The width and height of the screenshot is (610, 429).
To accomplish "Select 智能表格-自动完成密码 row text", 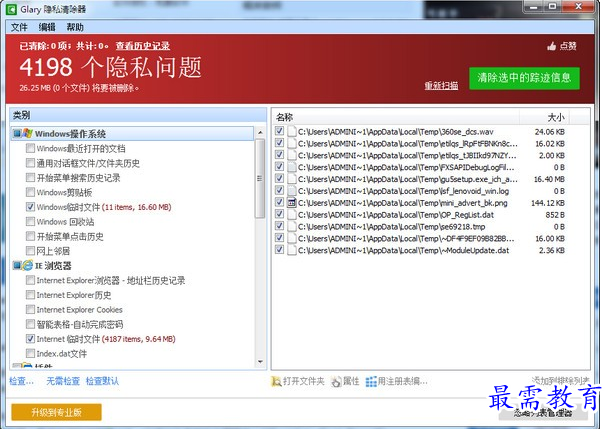I will [80, 324].
